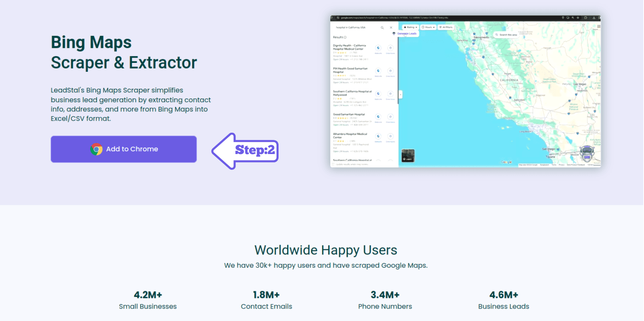644x321 pixels.
Task: Click the '3.4M+' statistic
Action: point(385,295)
